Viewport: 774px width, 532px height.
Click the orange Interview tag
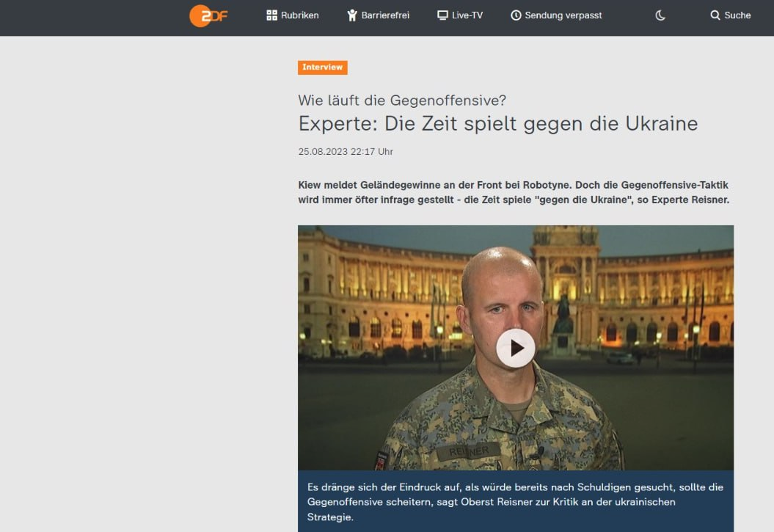[x=322, y=67]
